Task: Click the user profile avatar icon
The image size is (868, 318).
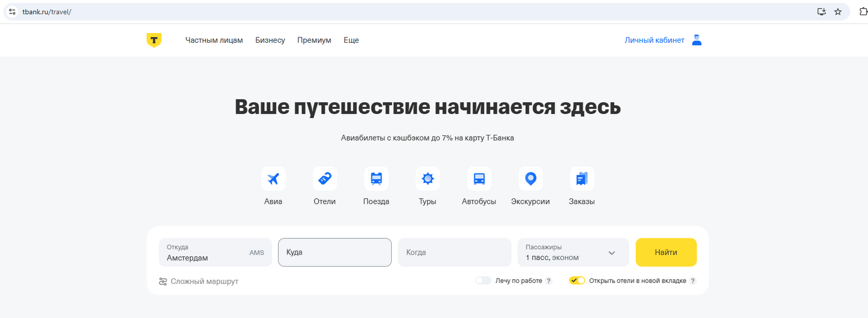Action: [697, 40]
